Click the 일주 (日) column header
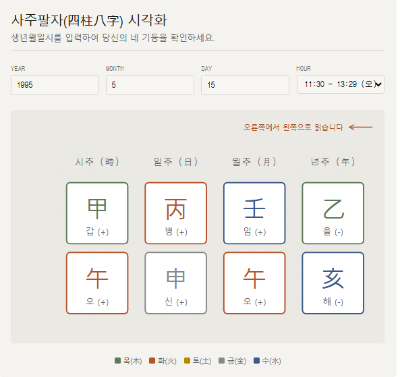Viewport: 400px width, 377px height. [x=176, y=162]
